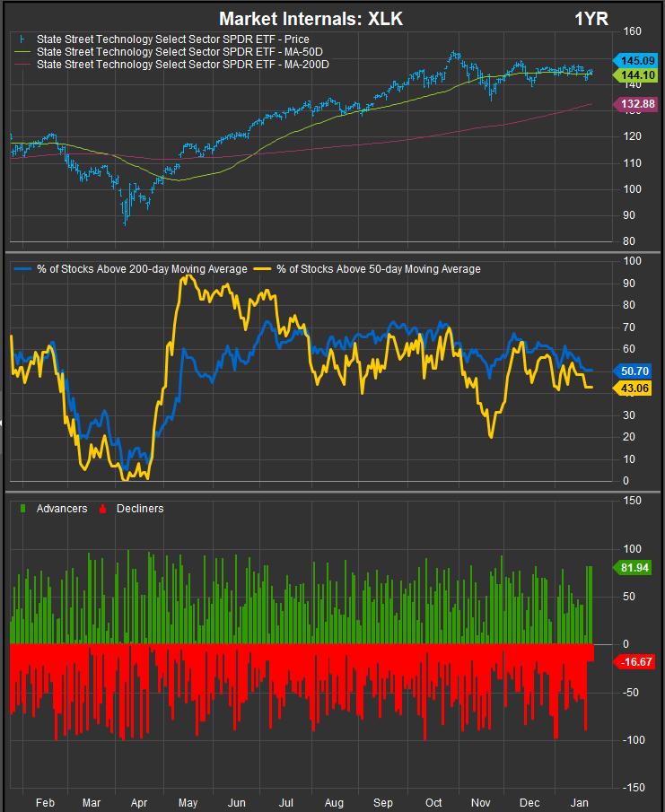Select the Oct label on time axis

[x=433, y=799]
